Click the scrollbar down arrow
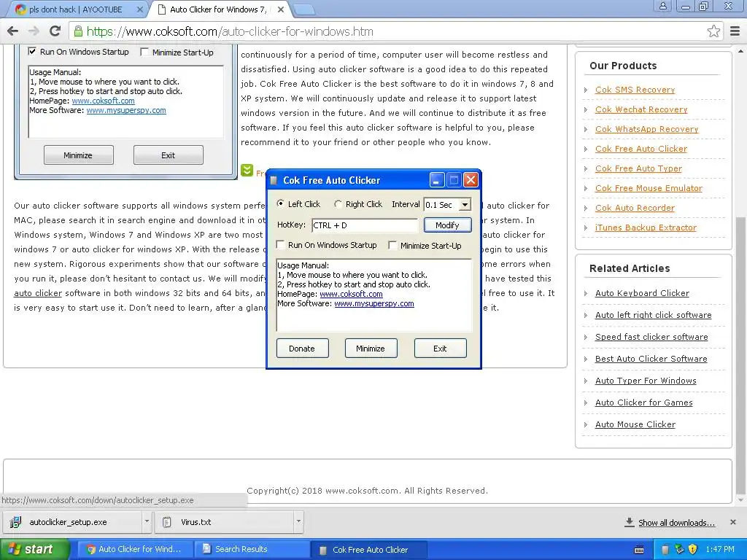Viewport: 747px width, 560px height. click(x=741, y=500)
